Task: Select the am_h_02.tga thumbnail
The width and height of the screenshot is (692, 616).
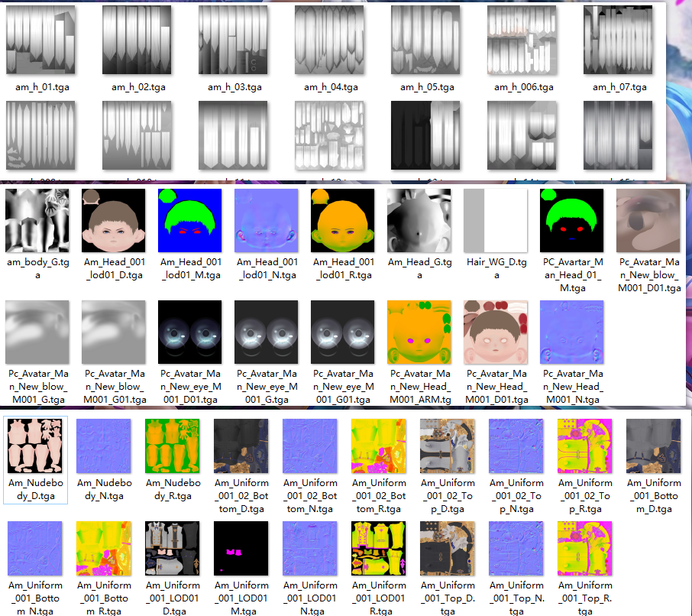Action: click(x=137, y=40)
